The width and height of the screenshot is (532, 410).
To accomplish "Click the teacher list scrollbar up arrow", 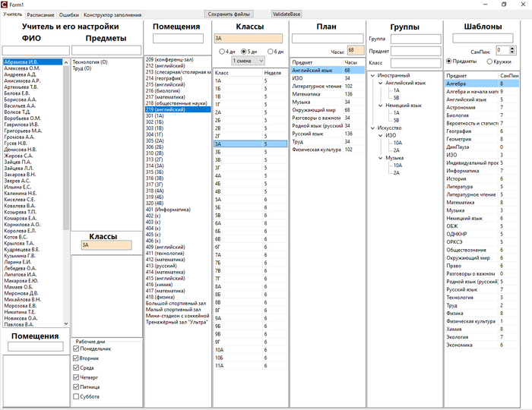I will (66, 62).
